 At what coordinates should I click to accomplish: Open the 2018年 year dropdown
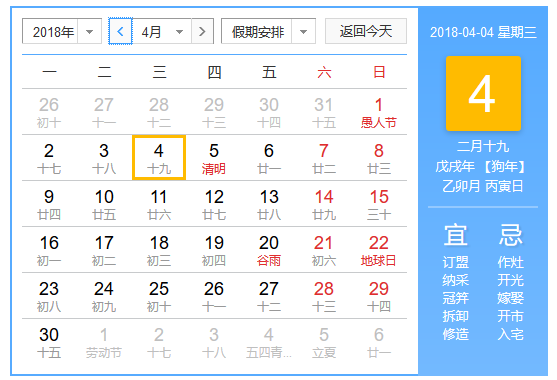click(x=62, y=32)
